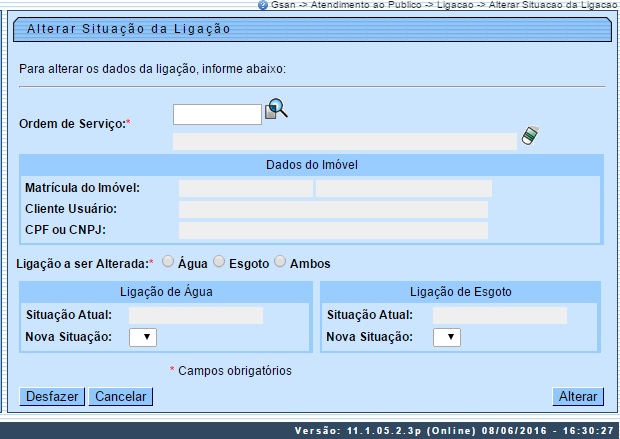Focus the Ordem de Serviço number input
The height and width of the screenshot is (439, 620).
(x=217, y=114)
